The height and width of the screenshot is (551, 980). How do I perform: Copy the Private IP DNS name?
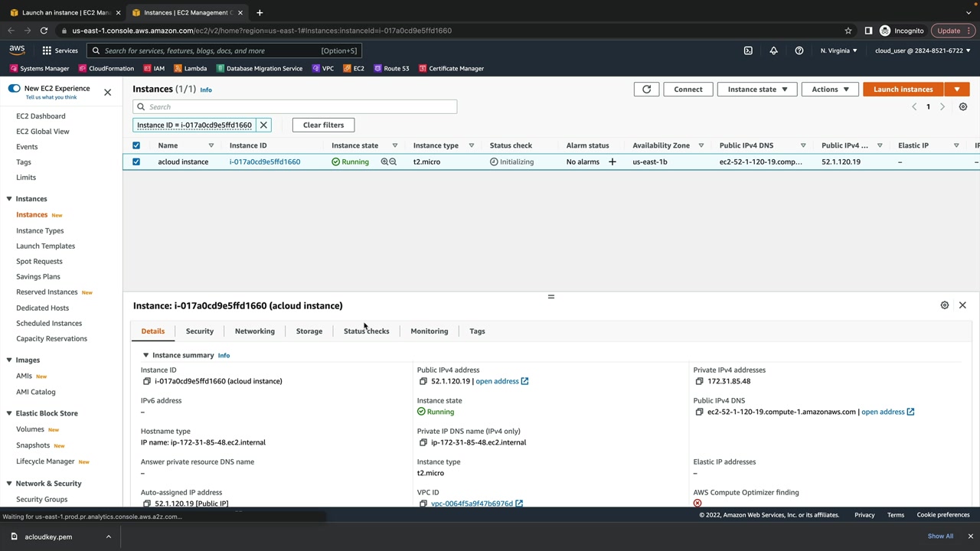423,442
